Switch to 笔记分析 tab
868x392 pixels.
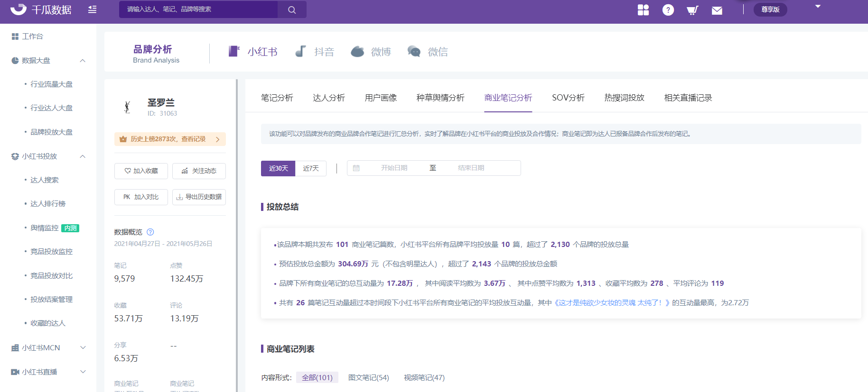coord(277,98)
